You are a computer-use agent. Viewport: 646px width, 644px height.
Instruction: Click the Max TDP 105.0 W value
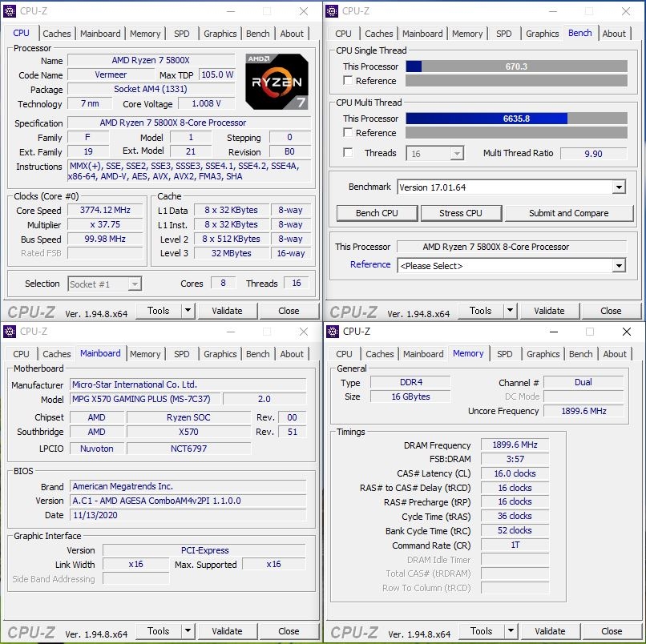pyautogui.click(x=217, y=74)
